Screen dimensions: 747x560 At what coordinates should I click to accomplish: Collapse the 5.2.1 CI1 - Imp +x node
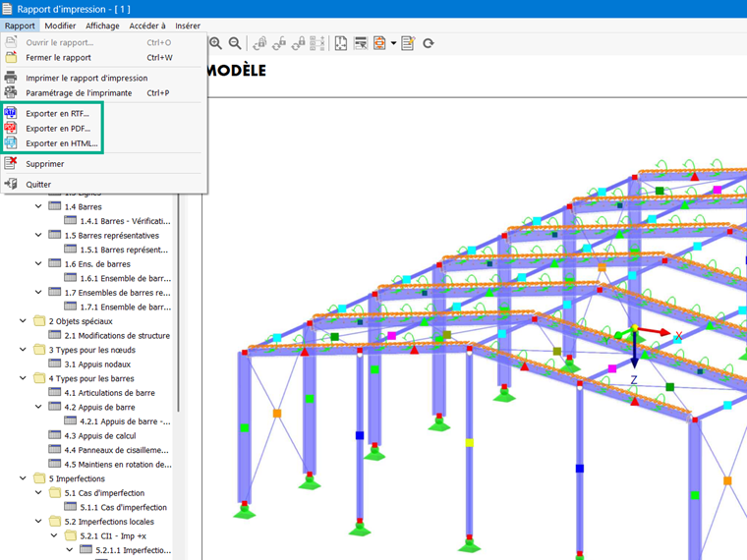click(x=54, y=535)
